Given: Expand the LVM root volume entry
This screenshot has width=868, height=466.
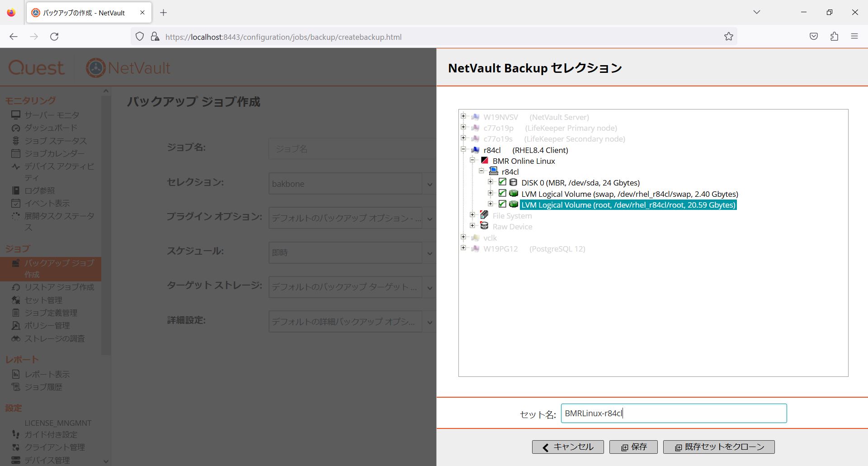Looking at the screenshot, I should tap(491, 204).
